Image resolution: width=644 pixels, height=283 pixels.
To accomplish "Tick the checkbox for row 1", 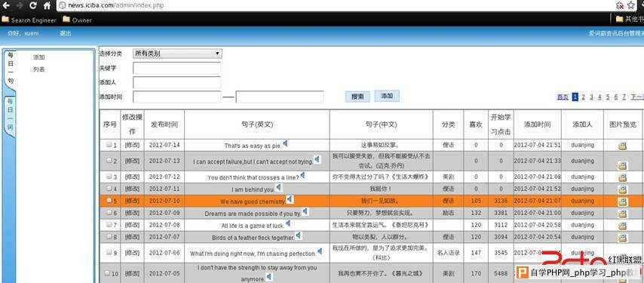I will [109, 145].
